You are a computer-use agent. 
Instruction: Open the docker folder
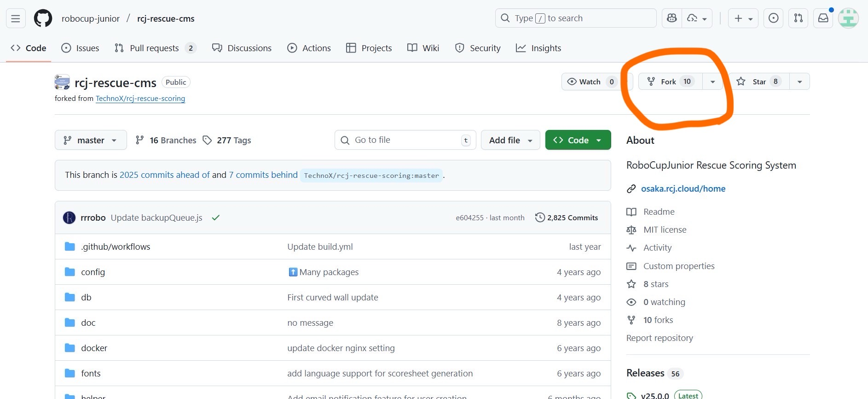pos(94,348)
